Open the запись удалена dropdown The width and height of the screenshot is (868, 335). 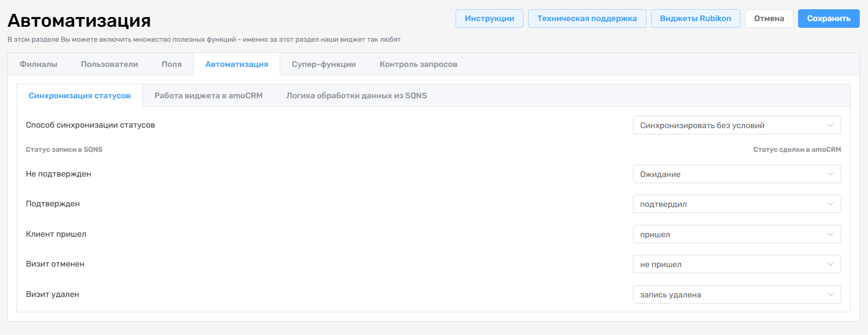(x=737, y=294)
